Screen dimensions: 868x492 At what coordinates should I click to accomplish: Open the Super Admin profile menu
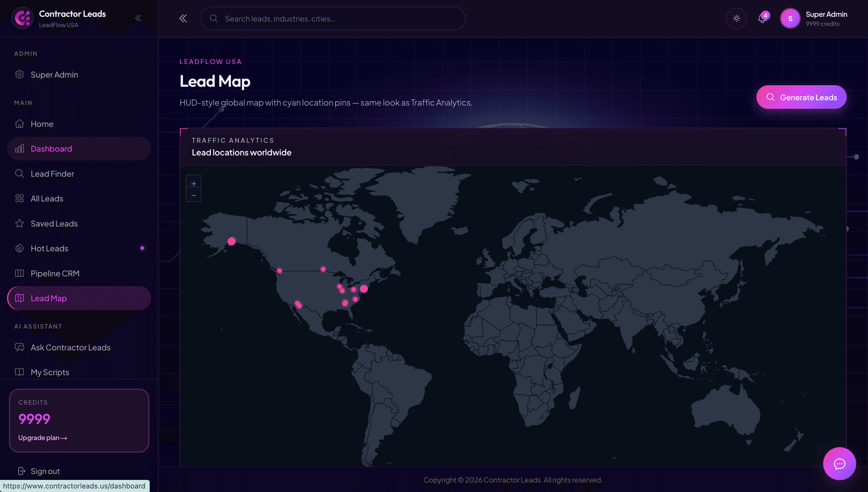[814, 19]
